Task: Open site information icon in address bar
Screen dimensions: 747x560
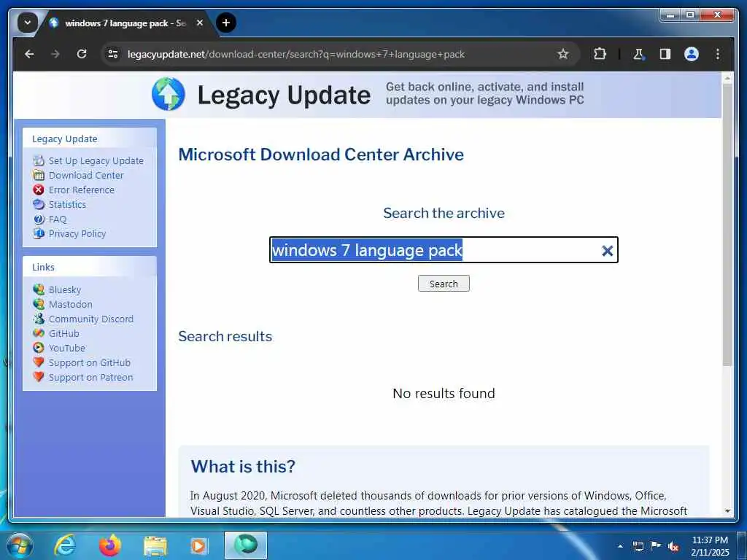Action: [x=113, y=54]
